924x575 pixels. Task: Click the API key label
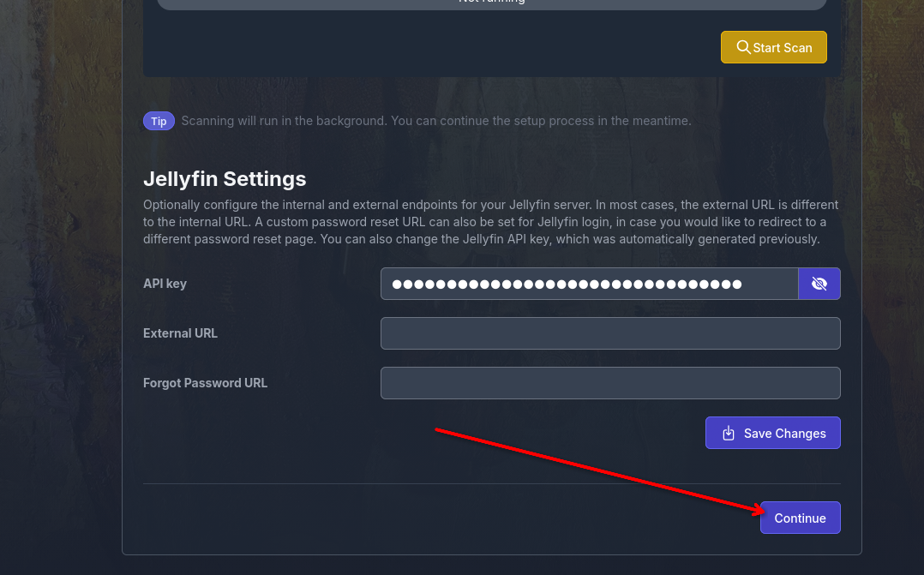(165, 284)
